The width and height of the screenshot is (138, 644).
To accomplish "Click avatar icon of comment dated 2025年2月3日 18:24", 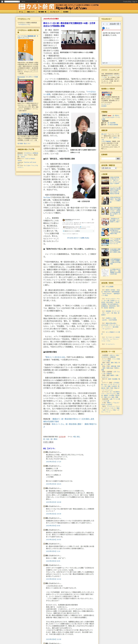I will 44,466.
